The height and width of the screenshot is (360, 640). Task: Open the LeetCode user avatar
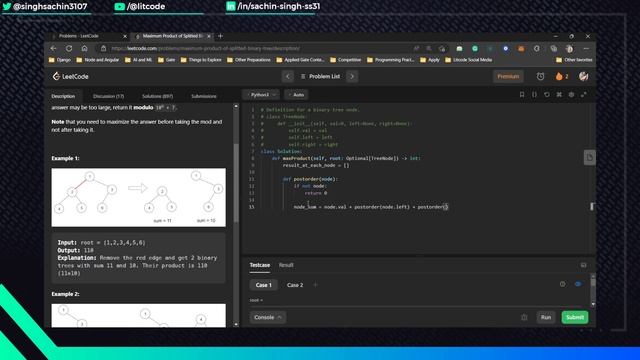click(584, 76)
